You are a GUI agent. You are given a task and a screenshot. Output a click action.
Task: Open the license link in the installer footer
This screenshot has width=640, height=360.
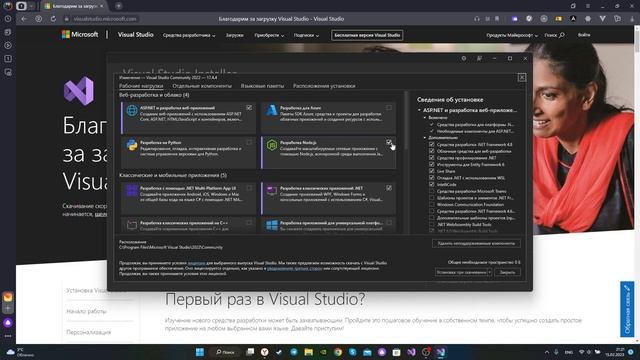(196, 263)
